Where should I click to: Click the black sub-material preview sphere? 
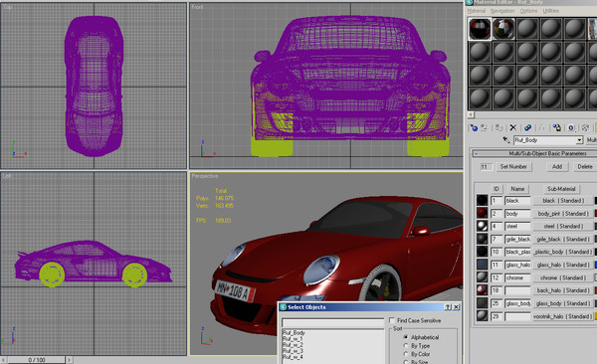482,200
